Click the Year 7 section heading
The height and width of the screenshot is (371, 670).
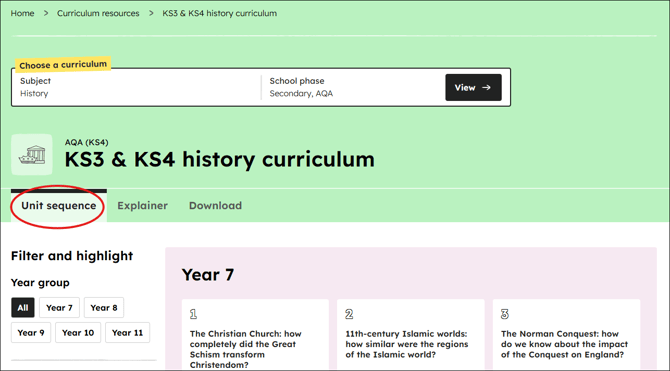point(208,274)
